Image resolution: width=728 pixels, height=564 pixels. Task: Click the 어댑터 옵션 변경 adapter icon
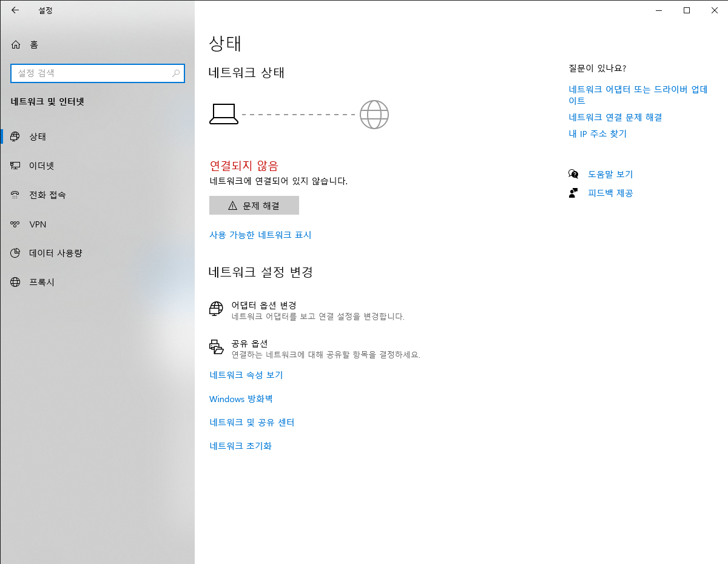pos(217,308)
